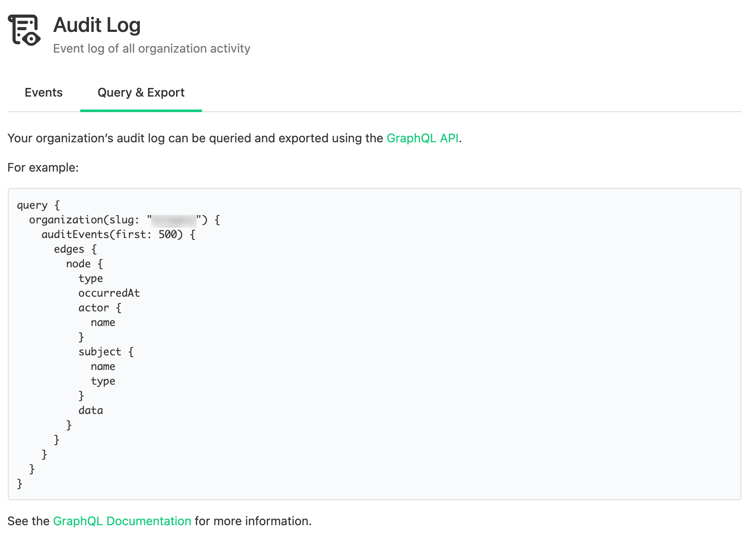Click the actor block in the query

click(x=93, y=307)
